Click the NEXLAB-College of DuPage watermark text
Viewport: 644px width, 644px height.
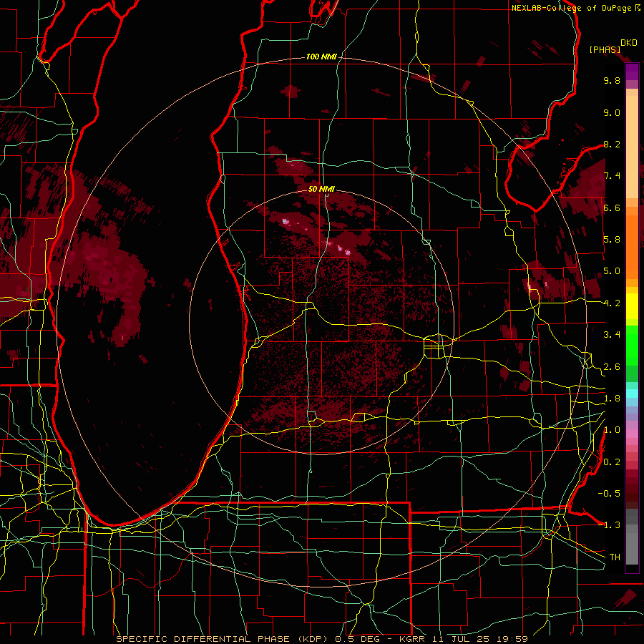[x=571, y=8]
